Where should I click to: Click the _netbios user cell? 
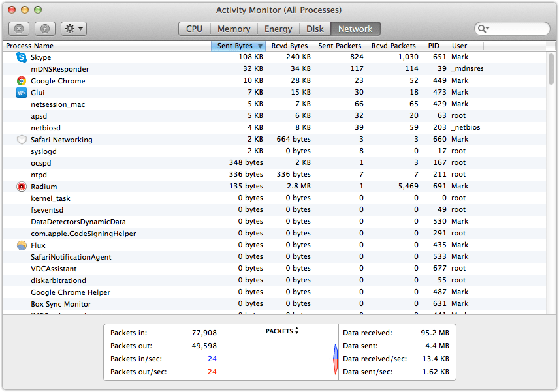[466, 127]
